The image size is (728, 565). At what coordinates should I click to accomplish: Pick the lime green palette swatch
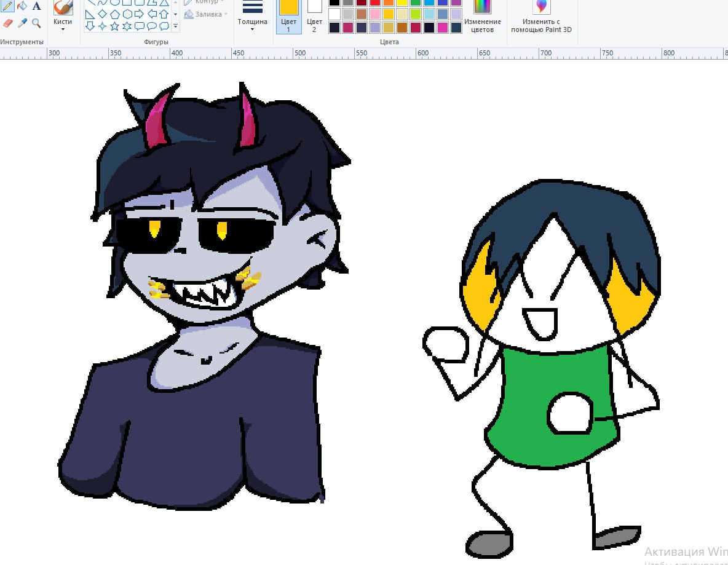[416, 14]
